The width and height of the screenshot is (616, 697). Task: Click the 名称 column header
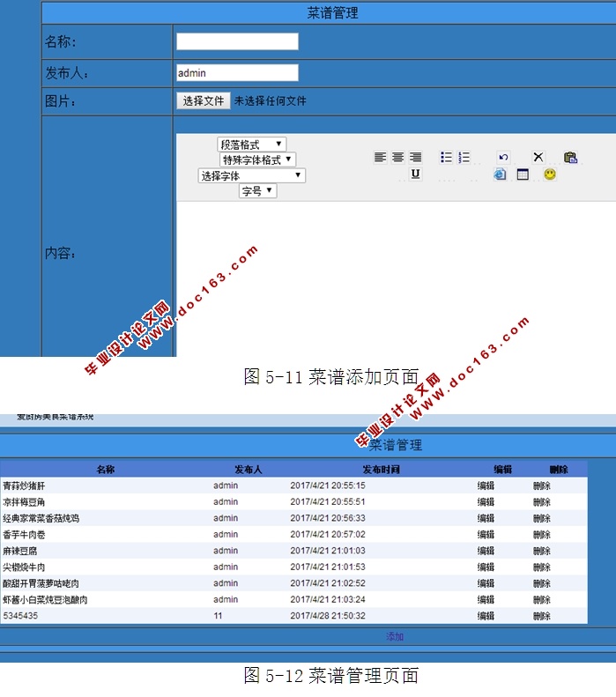(106, 470)
